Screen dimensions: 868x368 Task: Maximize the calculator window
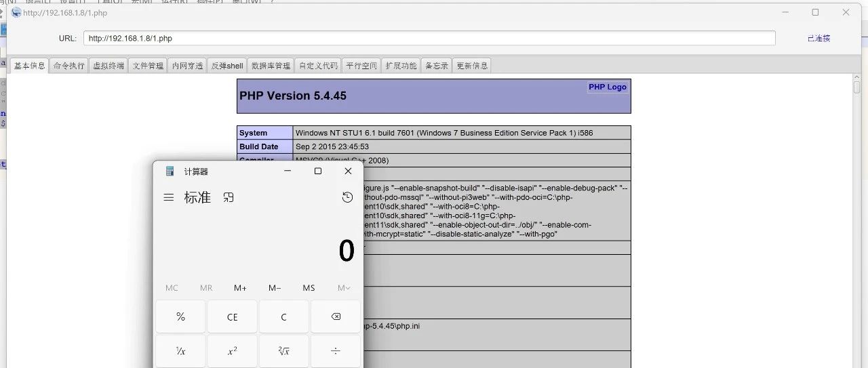click(x=318, y=171)
